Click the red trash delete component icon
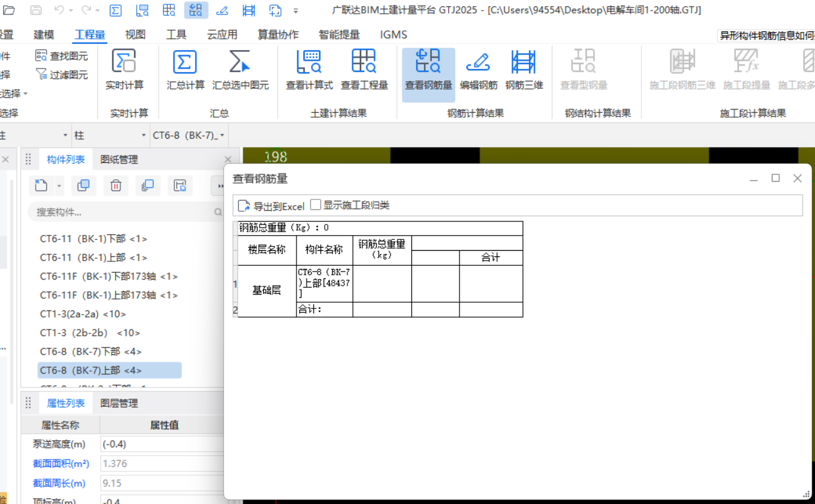This screenshot has width=815, height=504. [116, 186]
